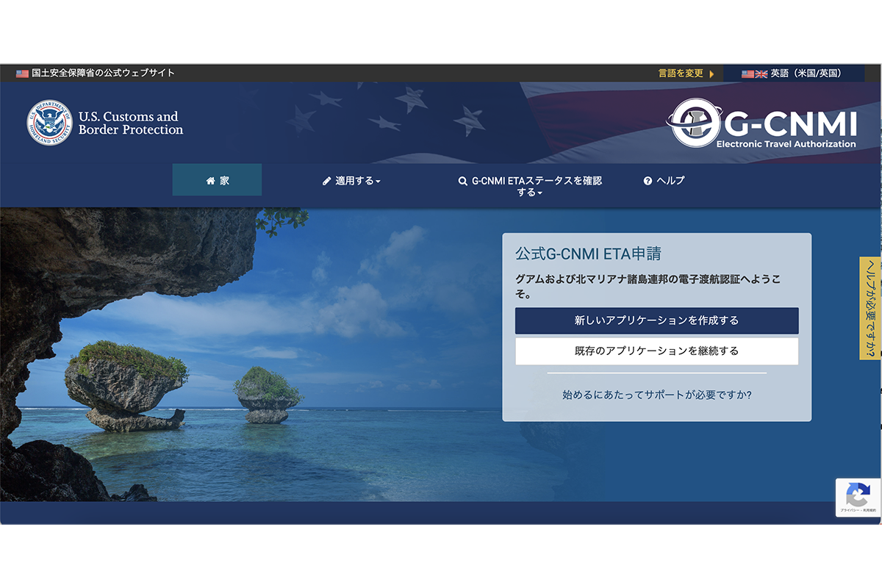Expand the ETAステータスを確認する dropdown caret
This screenshot has width=882, height=588.
click(x=540, y=193)
